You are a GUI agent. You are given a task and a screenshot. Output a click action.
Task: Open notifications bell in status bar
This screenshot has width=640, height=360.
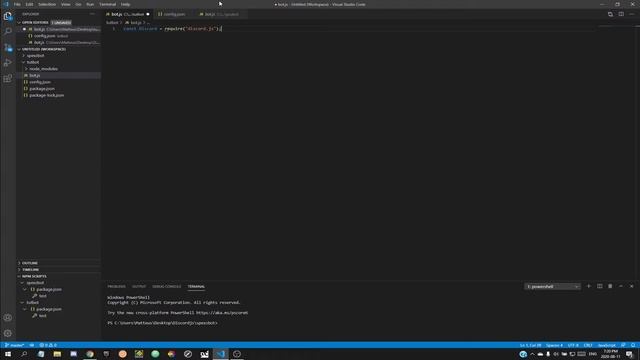pos(633,345)
